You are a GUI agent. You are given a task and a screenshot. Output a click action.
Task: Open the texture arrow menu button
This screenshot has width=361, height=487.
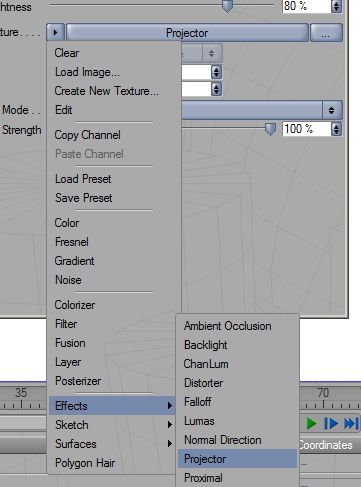[55, 33]
